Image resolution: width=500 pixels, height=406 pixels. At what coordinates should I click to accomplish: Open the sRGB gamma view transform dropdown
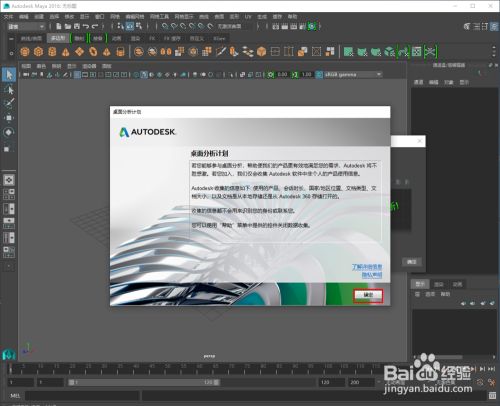(x=353, y=75)
